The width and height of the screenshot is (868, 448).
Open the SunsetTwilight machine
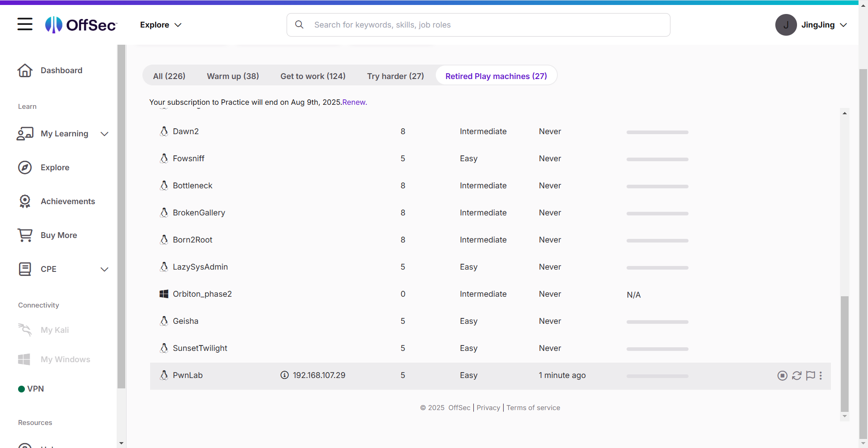click(x=200, y=348)
